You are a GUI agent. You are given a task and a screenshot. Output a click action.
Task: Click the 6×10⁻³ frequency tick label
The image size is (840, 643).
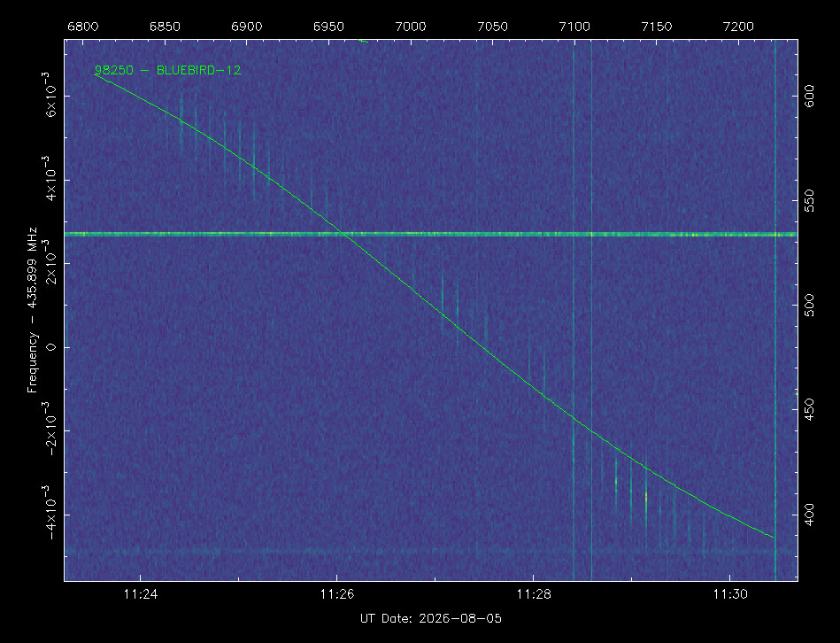click(x=50, y=94)
